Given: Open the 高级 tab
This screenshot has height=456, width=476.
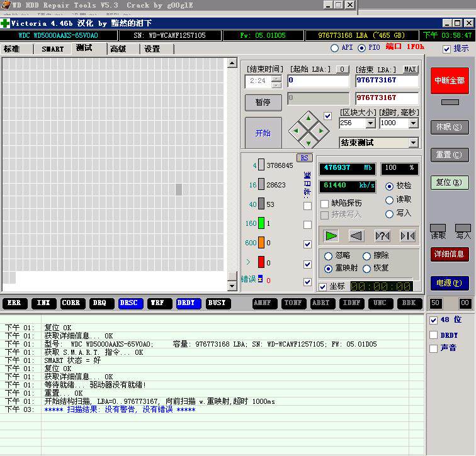Looking at the screenshot, I should [x=118, y=49].
